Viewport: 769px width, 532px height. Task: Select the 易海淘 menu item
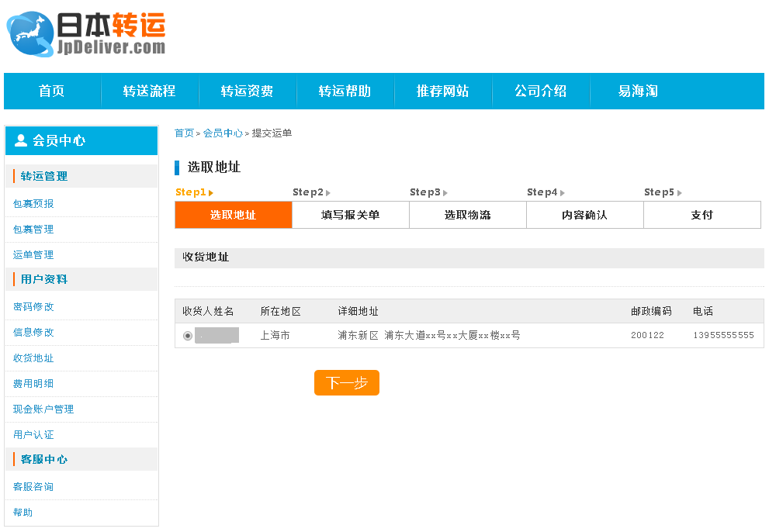pyautogui.click(x=638, y=91)
